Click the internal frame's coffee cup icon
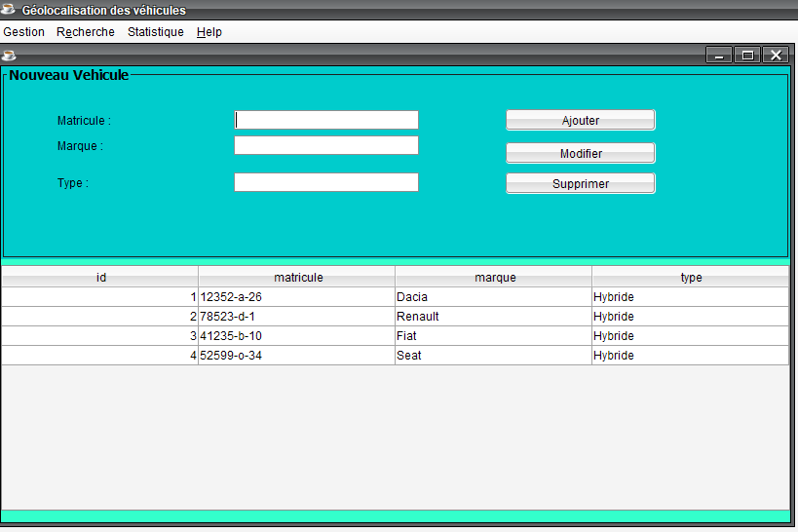The height and width of the screenshot is (532, 798). (9, 55)
